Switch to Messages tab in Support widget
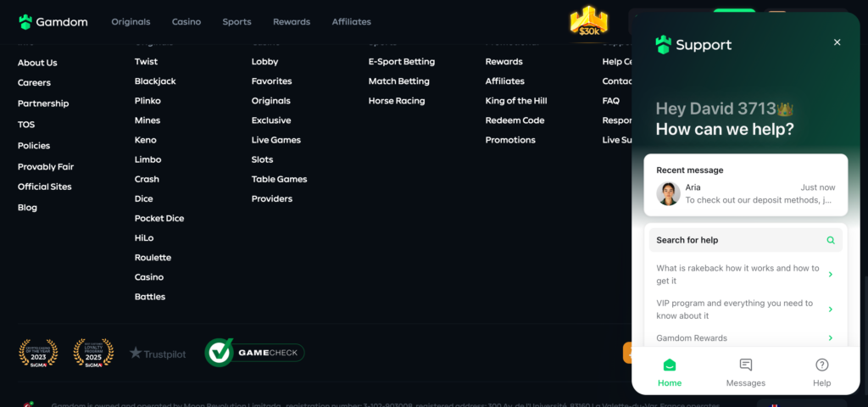This screenshot has width=868, height=407. pyautogui.click(x=746, y=373)
